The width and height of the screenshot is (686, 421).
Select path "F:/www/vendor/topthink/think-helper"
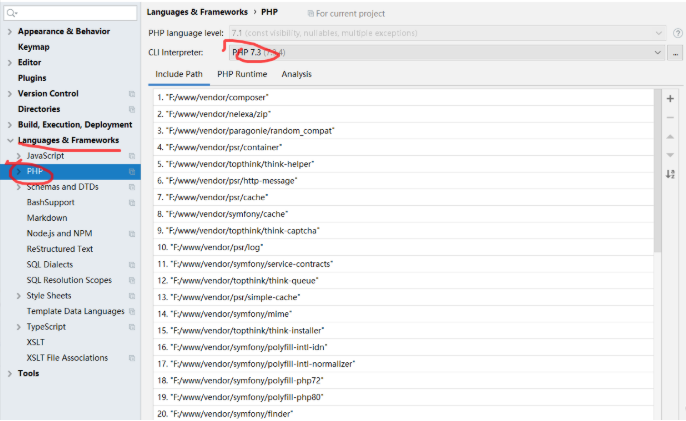[x=403, y=164]
